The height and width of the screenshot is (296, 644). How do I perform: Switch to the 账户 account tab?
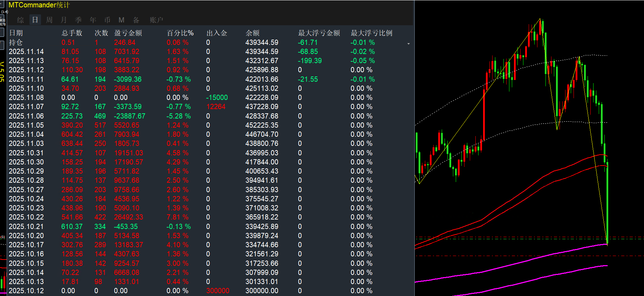click(156, 20)
